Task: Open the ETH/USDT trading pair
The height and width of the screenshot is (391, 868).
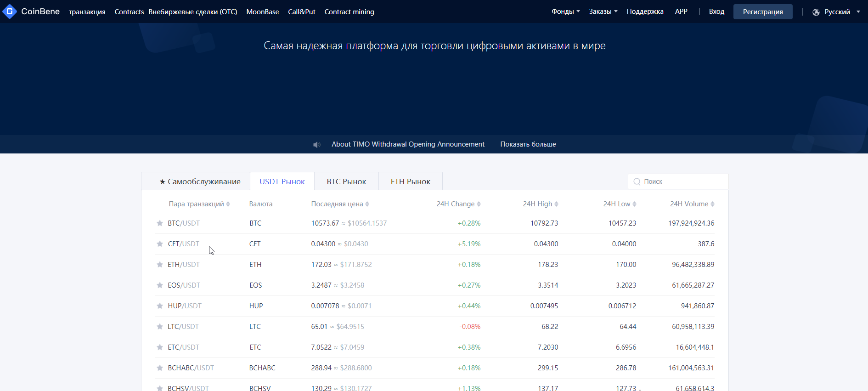Action: [184, 265]
